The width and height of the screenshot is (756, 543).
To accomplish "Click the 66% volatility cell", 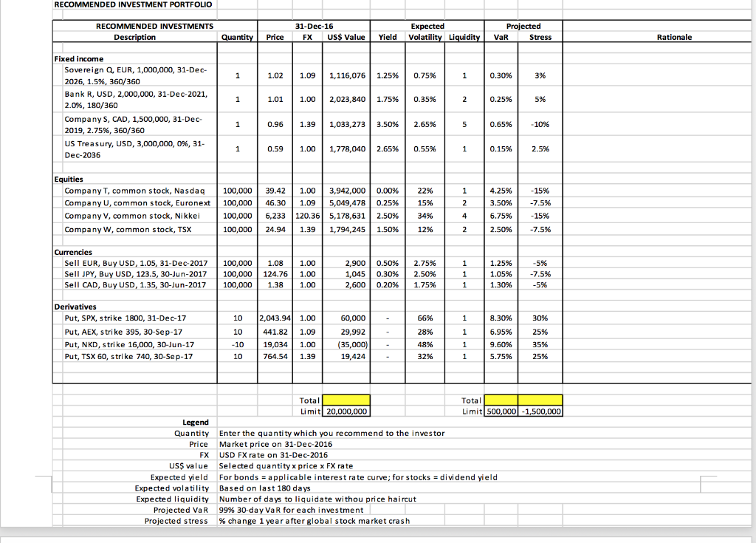I will tap(425, 318).
